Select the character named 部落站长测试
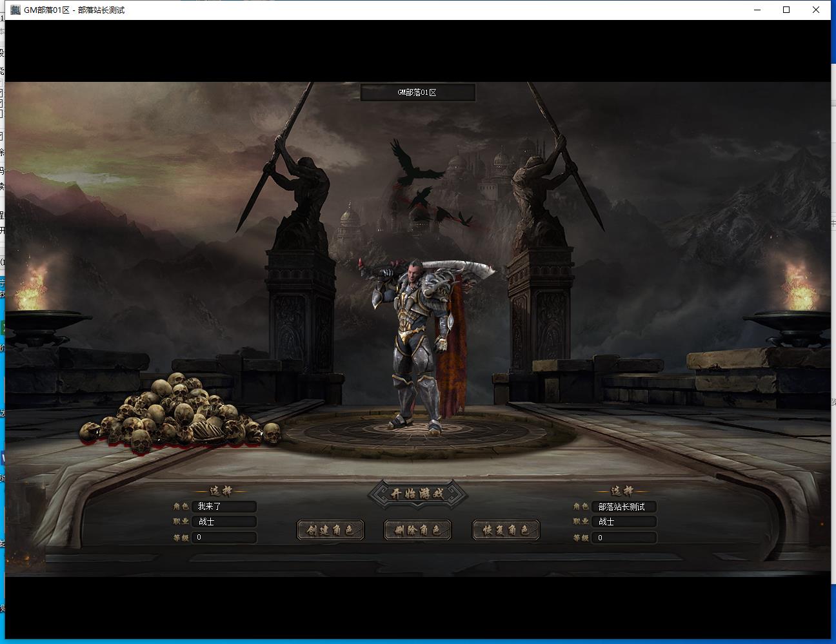The height and width of the screenshot is (644, 836). pyautogui.click(x=624, y=507)
